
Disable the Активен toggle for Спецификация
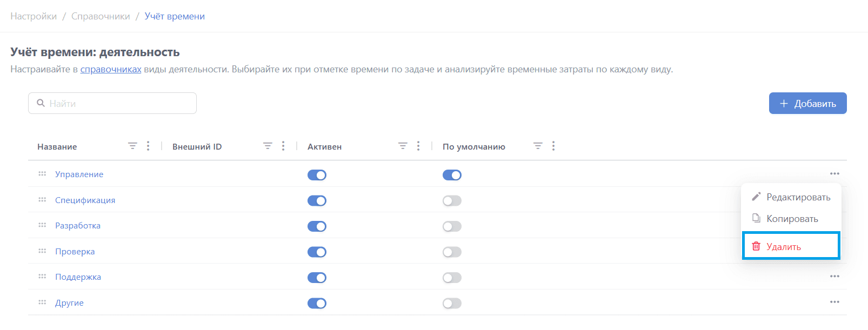pyautogui.click(x=317, y=201)
